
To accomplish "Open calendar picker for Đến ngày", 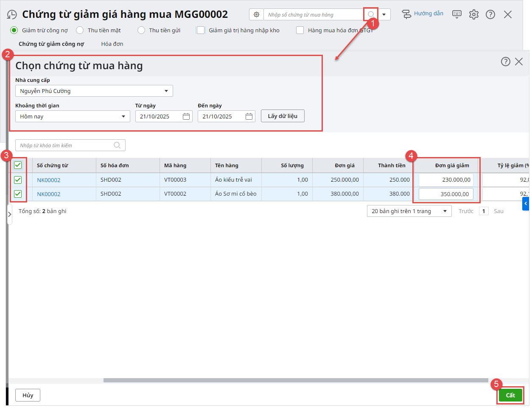I will point(249,116).
